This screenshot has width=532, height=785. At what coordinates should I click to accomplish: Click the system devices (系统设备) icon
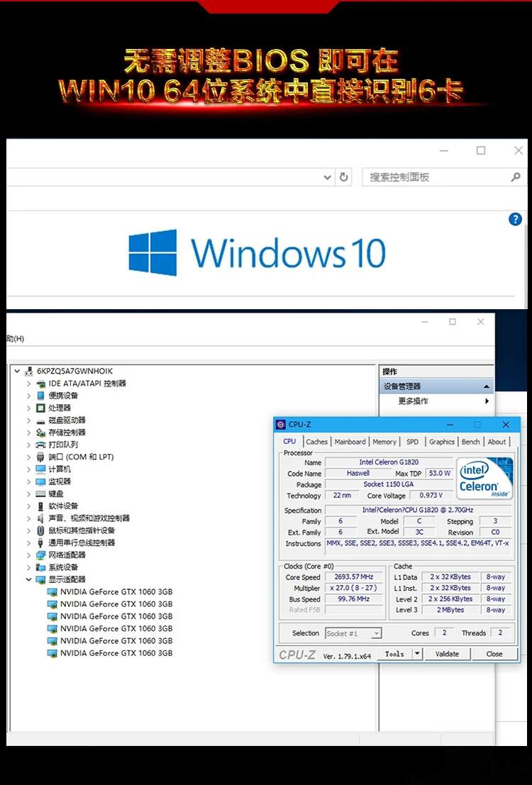pos(40,567)
